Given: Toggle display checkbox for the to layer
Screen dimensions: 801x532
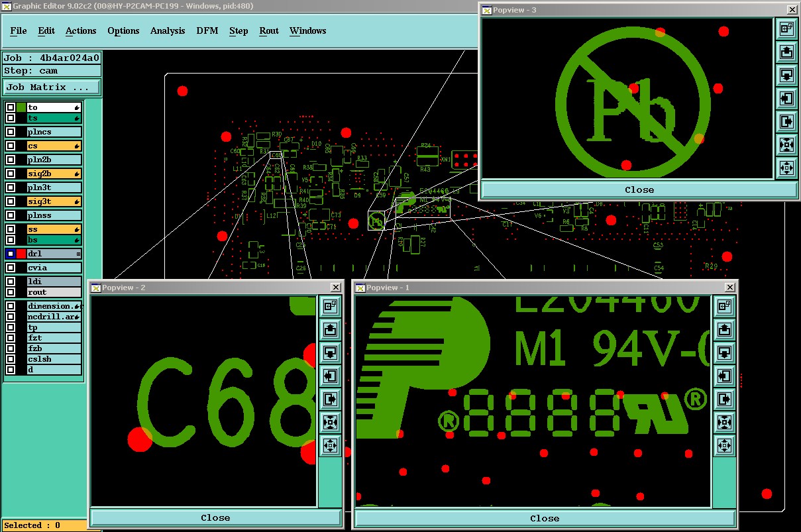Looking at the screenshot, I should [x=11, y=107].
